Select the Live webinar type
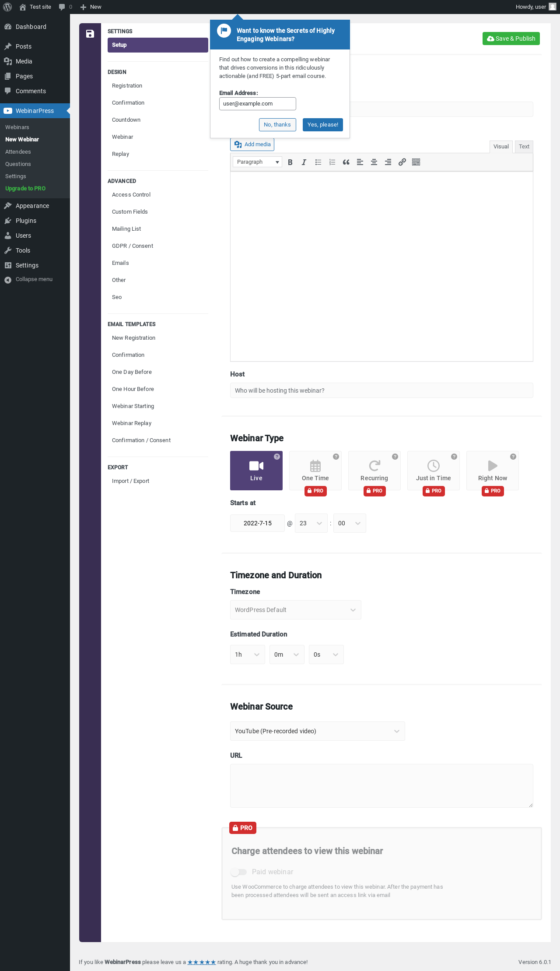The width and height of the screenshot is (560, 971). (x=256, y=471)
